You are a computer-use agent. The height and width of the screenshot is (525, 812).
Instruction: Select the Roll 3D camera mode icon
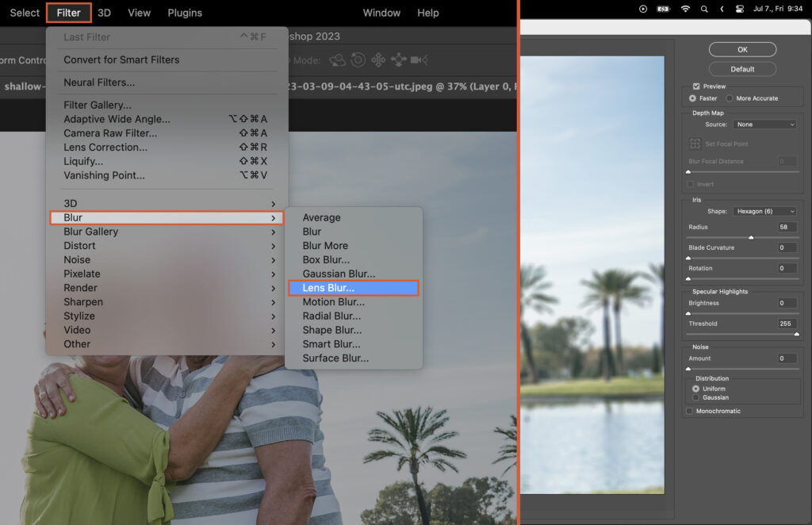click(358, 59)
